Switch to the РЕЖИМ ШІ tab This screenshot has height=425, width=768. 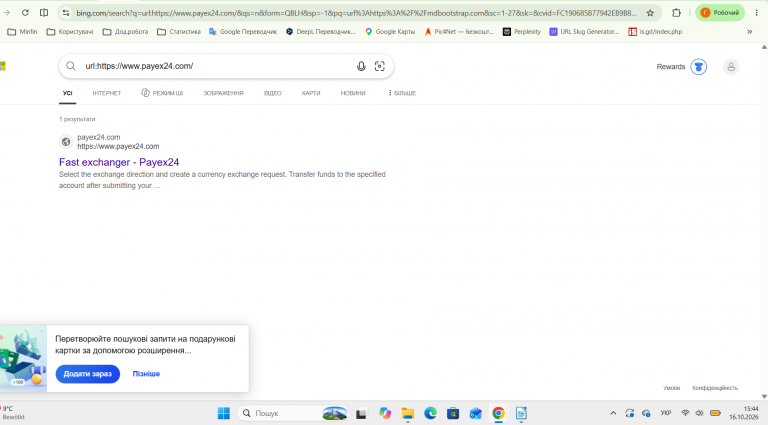[162, 93]
